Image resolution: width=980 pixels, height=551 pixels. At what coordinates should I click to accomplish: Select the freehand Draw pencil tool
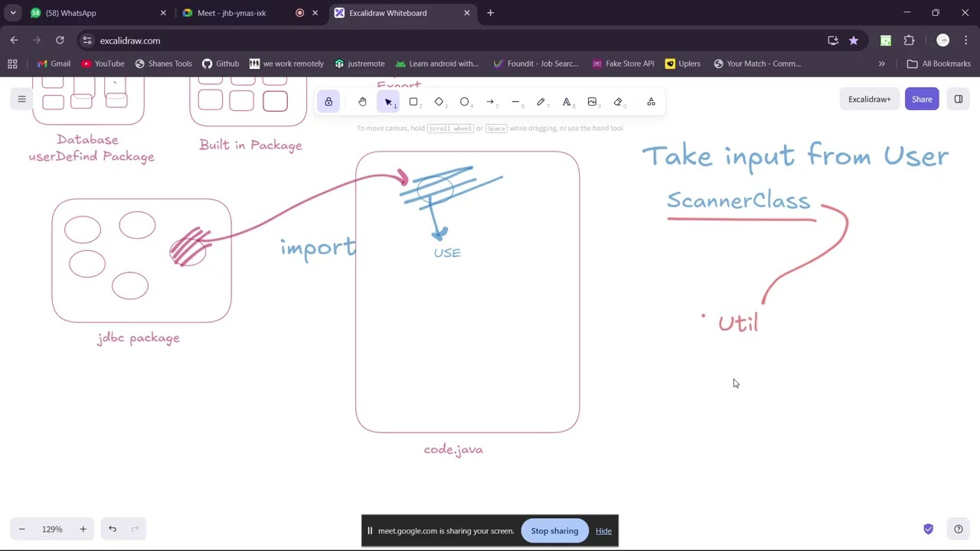pyautogui.click(x=541, y=102)
